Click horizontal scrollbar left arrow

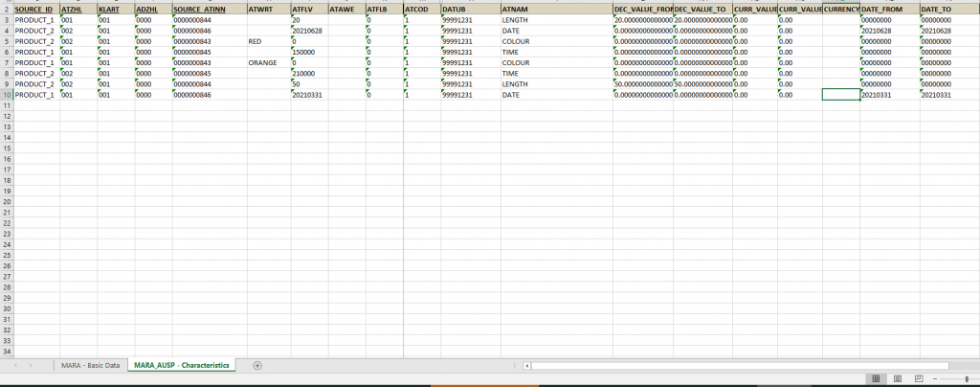pyautogui.click(x=527, y=365)
